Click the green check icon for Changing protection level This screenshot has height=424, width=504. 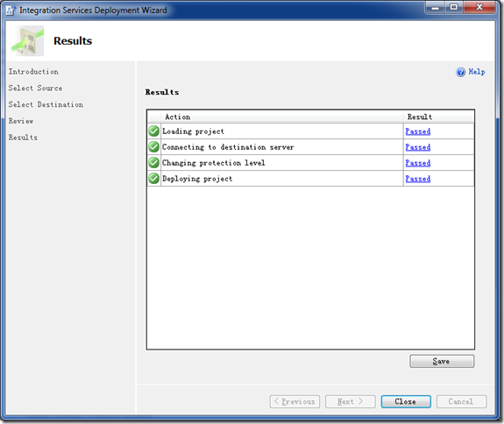tap(154, 163)
